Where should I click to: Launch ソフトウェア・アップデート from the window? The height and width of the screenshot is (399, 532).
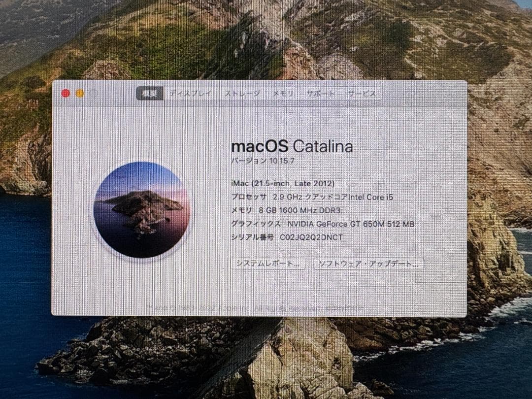click(368, 264)
